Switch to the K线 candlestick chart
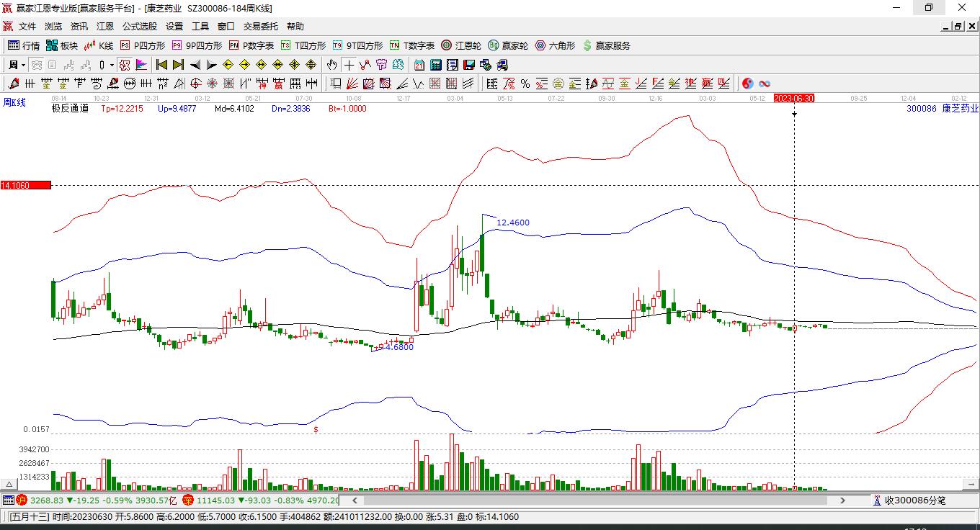Screen dimensions: 980x530 (x=99, y=45)
